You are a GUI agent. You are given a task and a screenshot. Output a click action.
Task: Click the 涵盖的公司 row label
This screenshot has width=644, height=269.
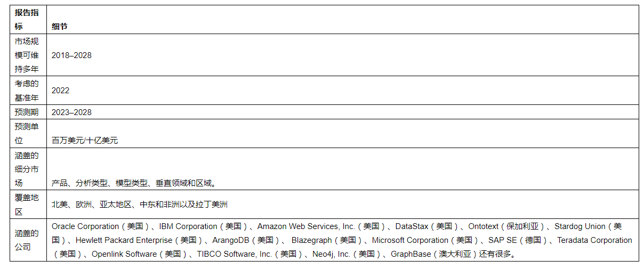click(27, 240)
